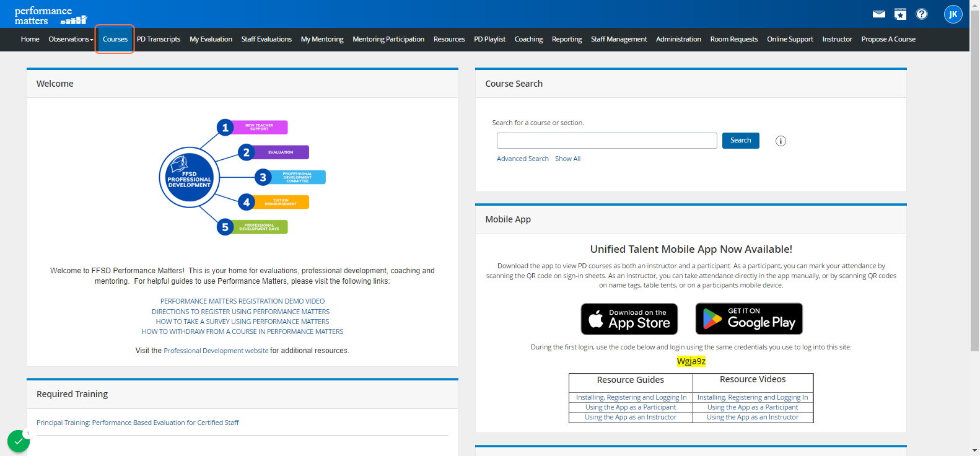Go to the Home page

(30, 39)
